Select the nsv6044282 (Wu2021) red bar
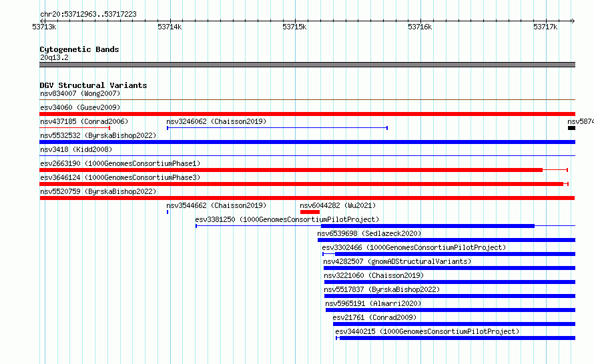 pyautogui.click(x=310, y=212)
